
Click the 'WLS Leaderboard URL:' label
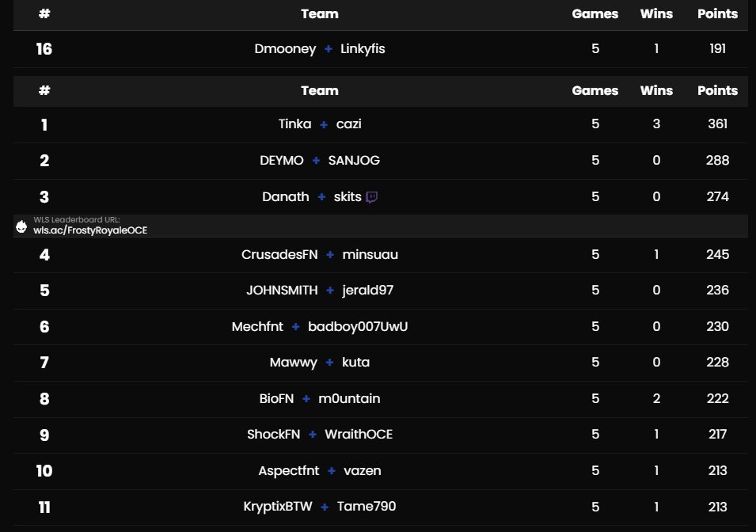coord(77,220)
